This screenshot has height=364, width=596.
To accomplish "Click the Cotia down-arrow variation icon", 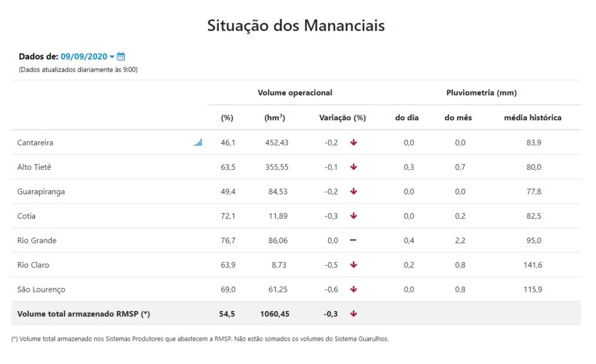I will pyautogui.click(x=353, y=216).
